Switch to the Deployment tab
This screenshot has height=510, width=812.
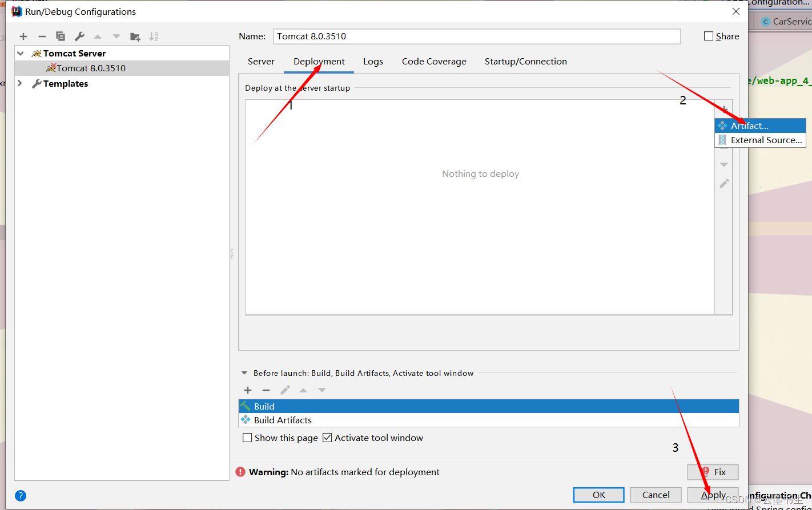click(319, 62)
